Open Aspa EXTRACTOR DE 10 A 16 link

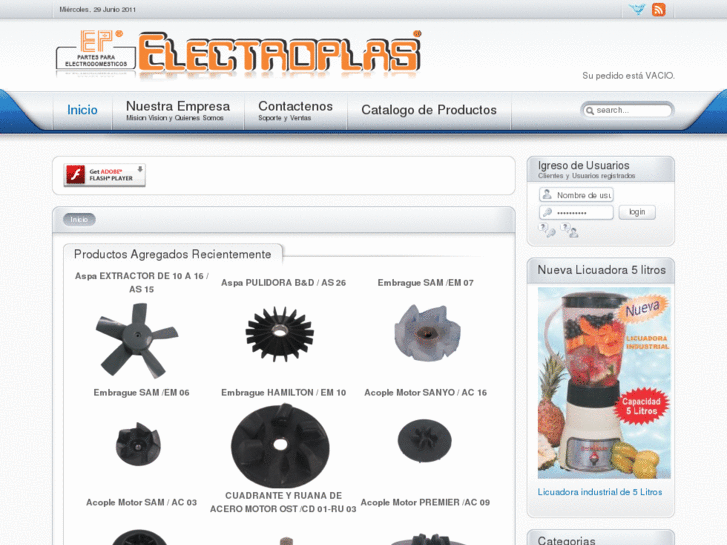pyautogui.click(x=141, y=282)
